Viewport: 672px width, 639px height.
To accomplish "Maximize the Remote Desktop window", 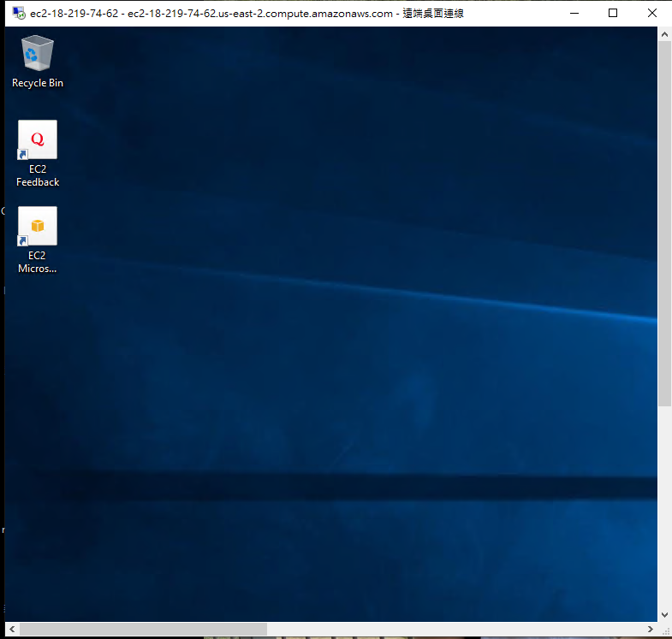I will pos(613,14).
